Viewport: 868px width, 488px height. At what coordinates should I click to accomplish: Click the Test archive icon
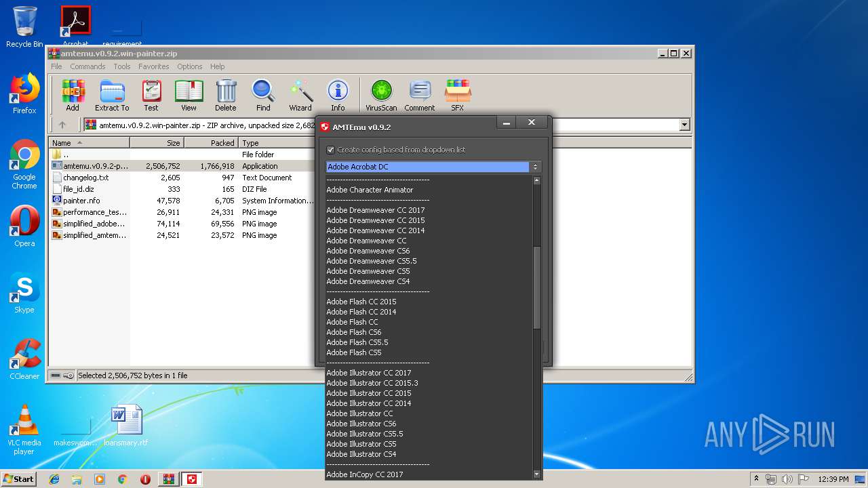(x=151, y=95)
